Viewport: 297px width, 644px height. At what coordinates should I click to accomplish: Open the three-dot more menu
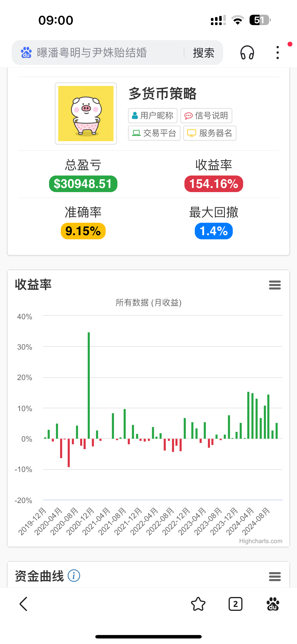click(x=277, y=53)
